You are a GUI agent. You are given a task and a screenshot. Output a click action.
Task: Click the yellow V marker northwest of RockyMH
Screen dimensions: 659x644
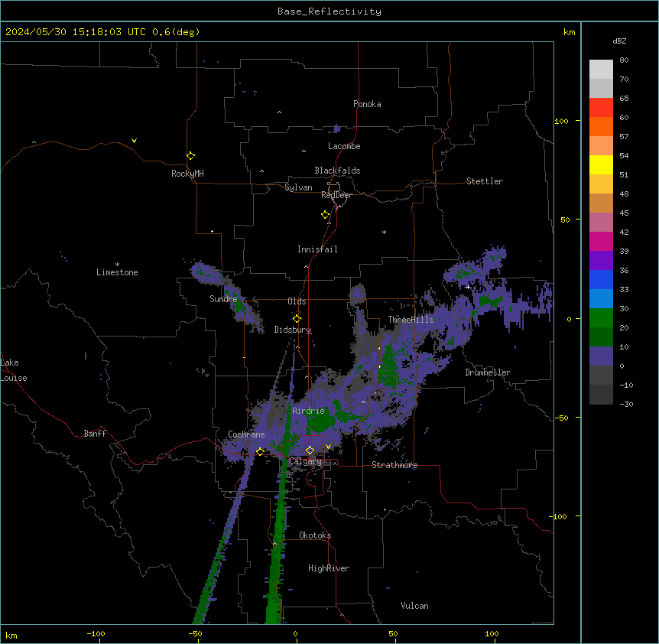click(134, 141)
